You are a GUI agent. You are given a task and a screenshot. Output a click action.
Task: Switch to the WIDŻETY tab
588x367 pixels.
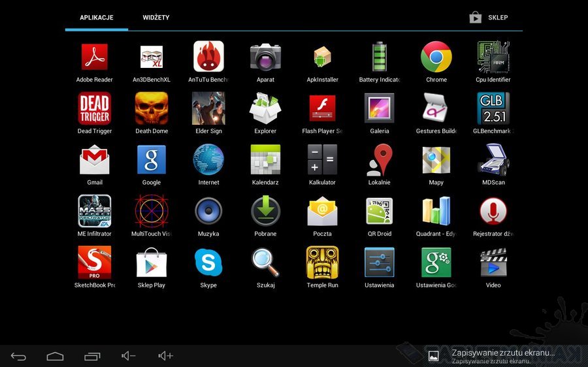pos(156,18)
